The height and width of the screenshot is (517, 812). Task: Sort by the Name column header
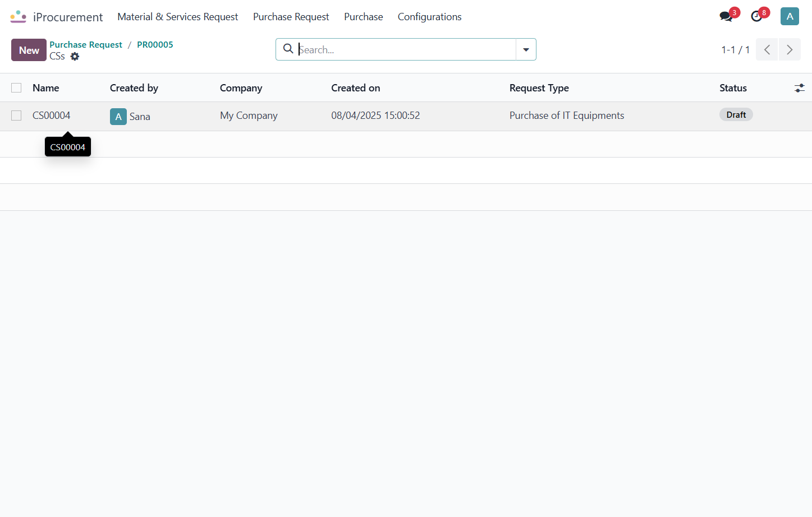[x=45, y=88]
